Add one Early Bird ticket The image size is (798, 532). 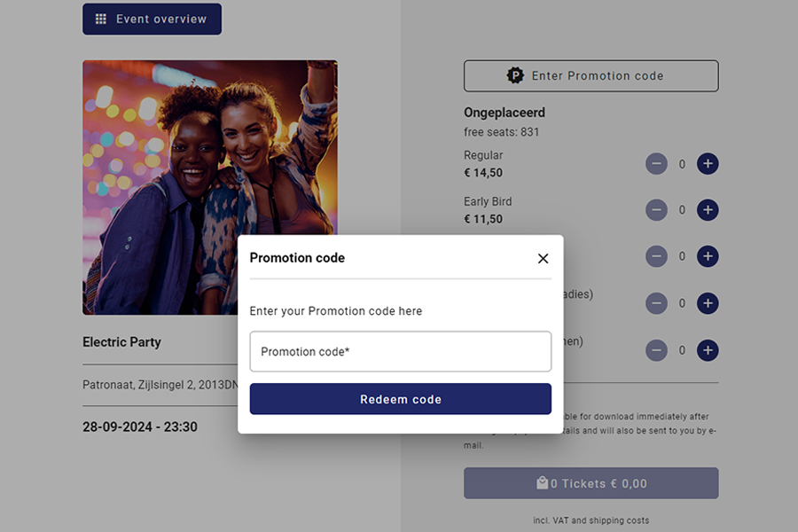(x=707, y=210)
